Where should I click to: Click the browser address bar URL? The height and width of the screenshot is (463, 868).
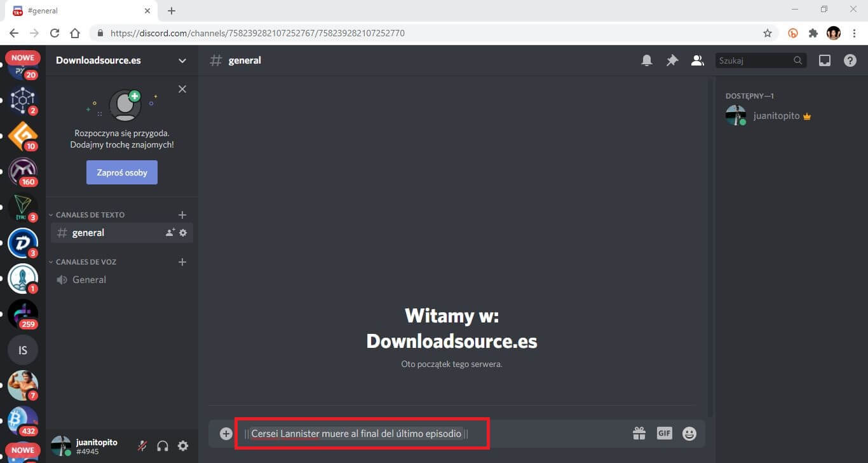coord(257,33)
